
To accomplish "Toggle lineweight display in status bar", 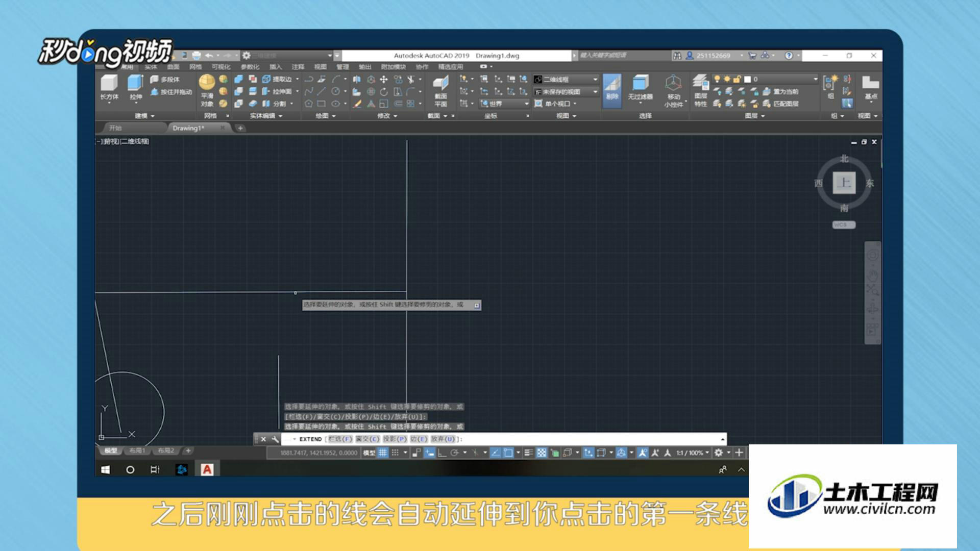I will [529, 453].
